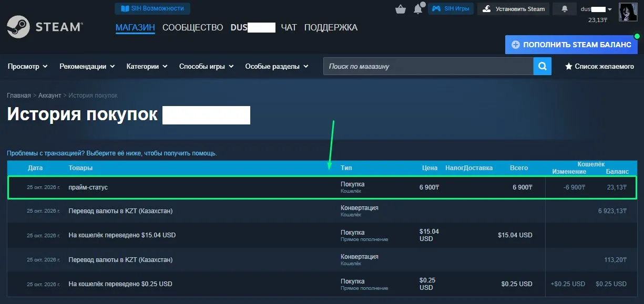Click the Steam logo
644x304 pixels.
(45, 26)
